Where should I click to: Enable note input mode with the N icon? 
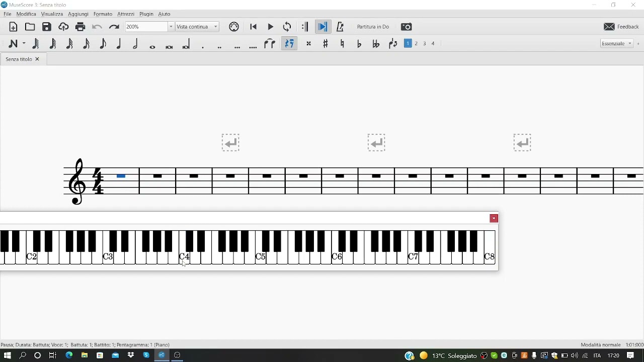click(x=14, y=44)
